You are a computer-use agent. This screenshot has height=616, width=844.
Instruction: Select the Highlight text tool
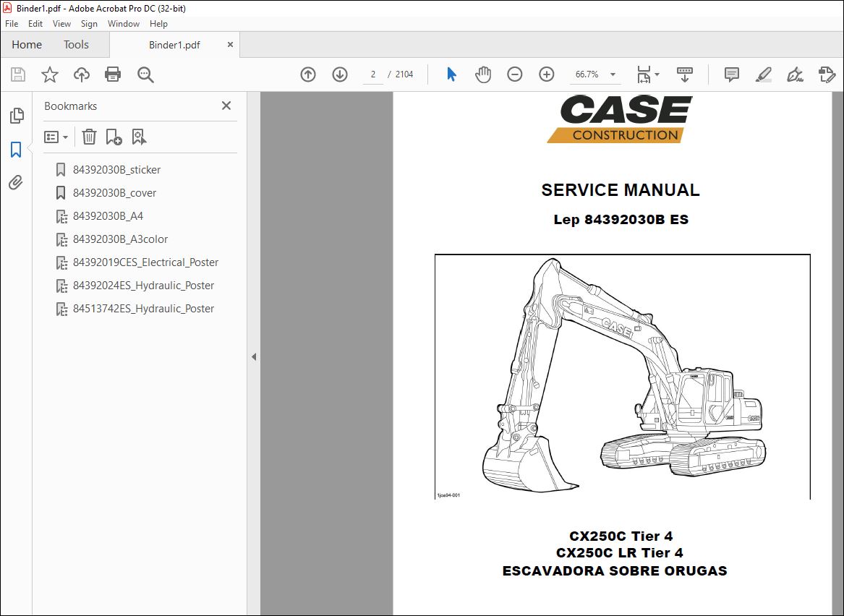tap(763, 74)
